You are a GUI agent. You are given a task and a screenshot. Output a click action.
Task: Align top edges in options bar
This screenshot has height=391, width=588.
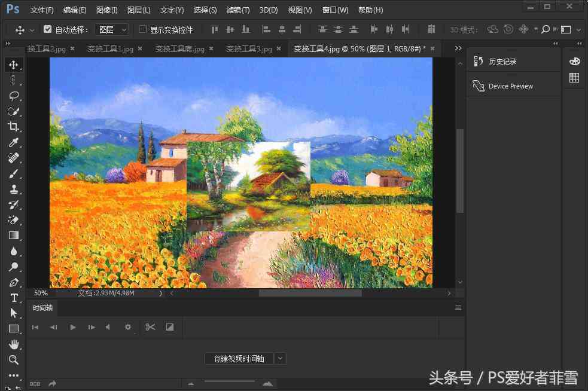(x=215, y=29)
